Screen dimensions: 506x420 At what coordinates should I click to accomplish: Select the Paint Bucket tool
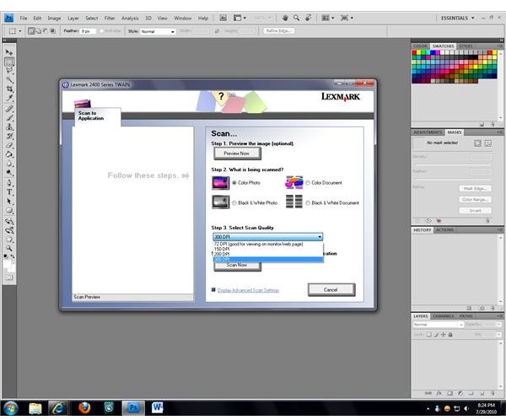click(9, 154)
